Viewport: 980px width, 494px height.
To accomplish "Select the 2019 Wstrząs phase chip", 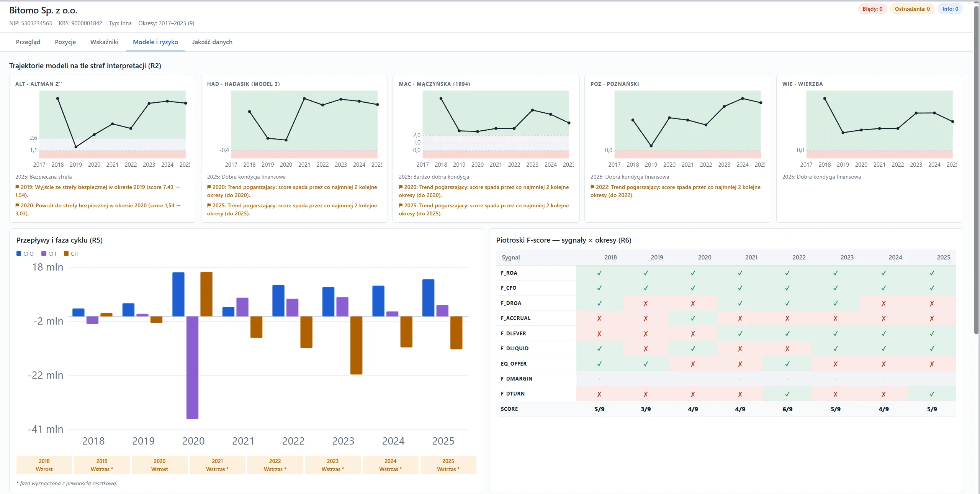I will [102, 465].
